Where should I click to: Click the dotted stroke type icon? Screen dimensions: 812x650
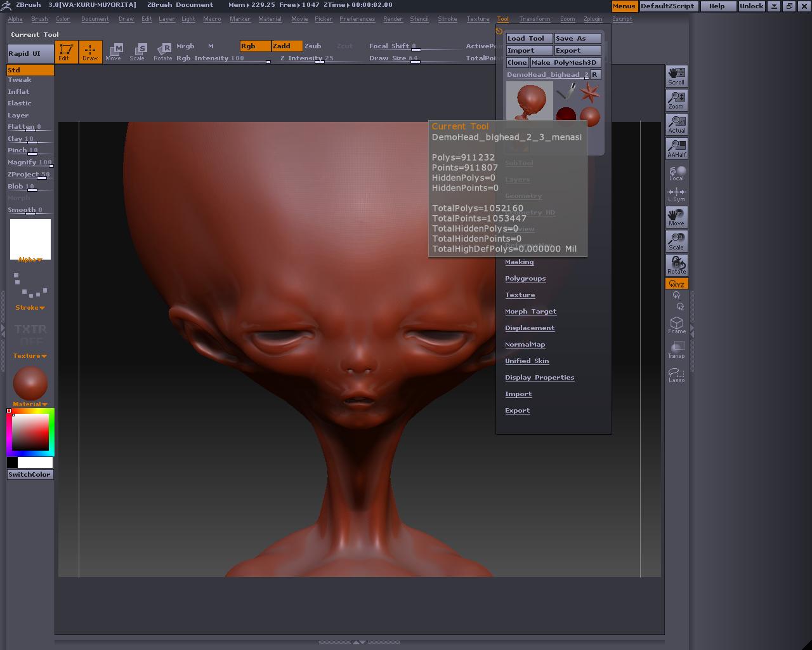[30, 286]
